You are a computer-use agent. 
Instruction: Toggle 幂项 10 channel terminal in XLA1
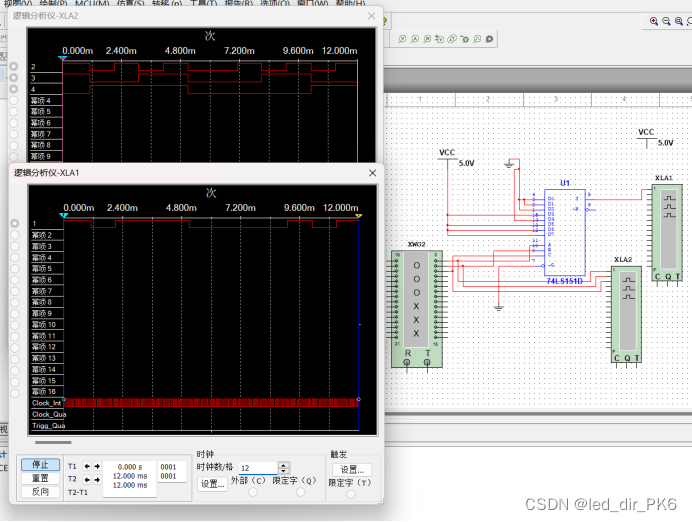coord(15,325)
